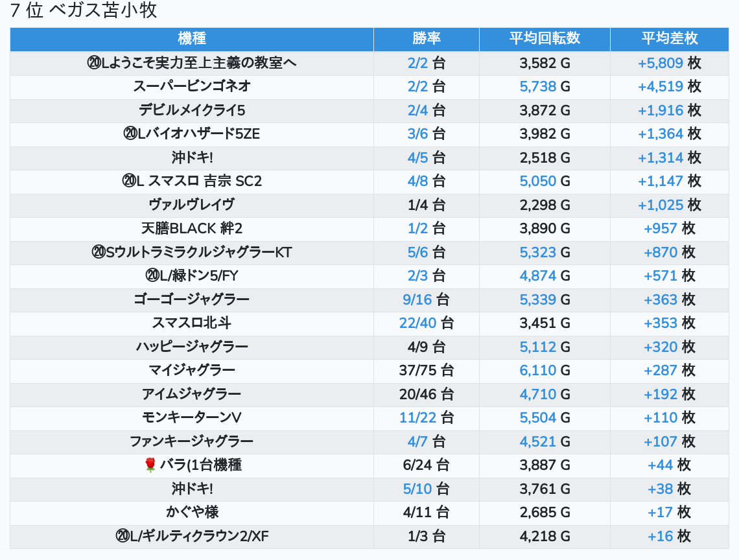The height and width of the screenshot is (560, 739).
Task: Select the 5,504 G value
Action: pos(545,417)
